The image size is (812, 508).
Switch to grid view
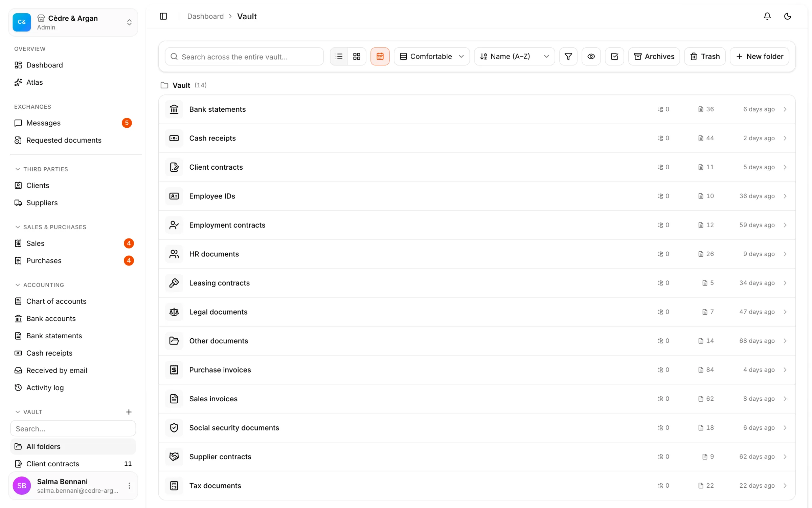click(357, 56)
